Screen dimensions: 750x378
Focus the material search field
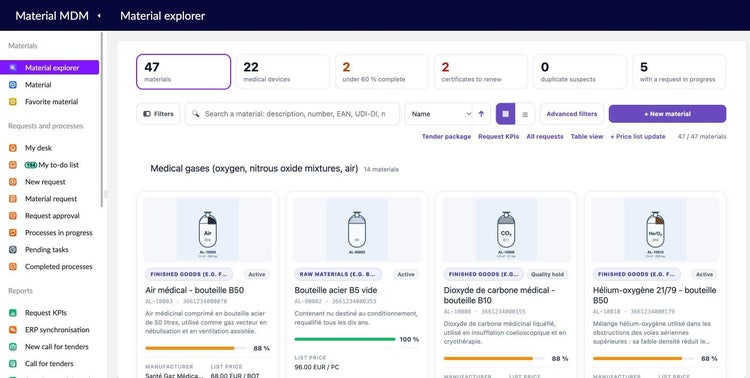[x=292, y=114]
